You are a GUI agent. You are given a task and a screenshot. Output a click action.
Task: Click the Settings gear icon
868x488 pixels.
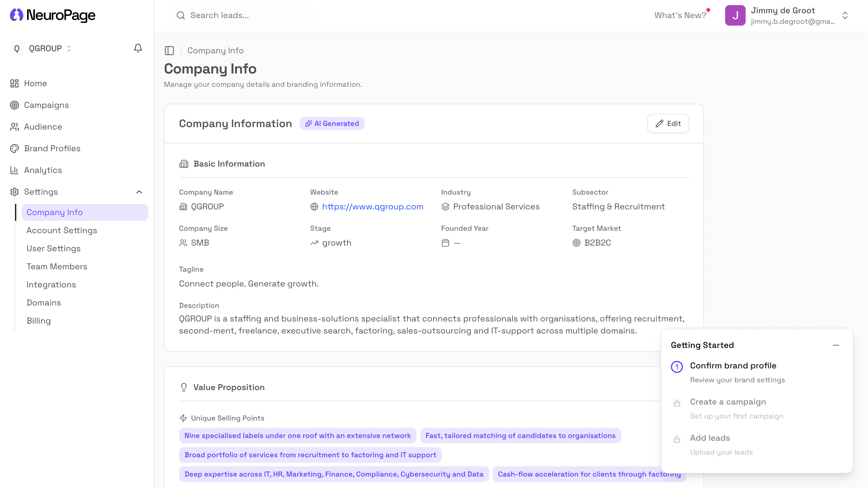pos(14,192)
